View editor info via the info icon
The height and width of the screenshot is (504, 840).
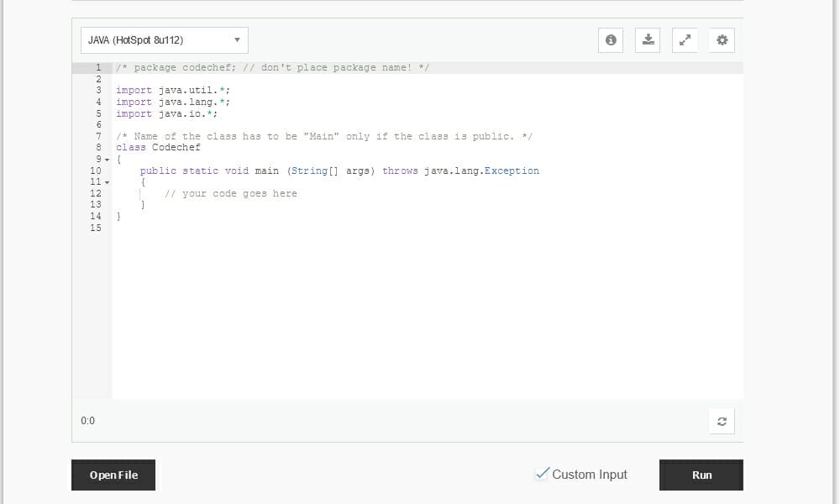pos(611,39)
